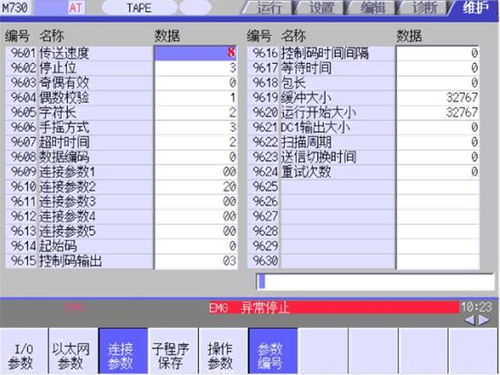The image size is (500, 375).
Task: Select the 编辑 tab
Action: (372, 8)
